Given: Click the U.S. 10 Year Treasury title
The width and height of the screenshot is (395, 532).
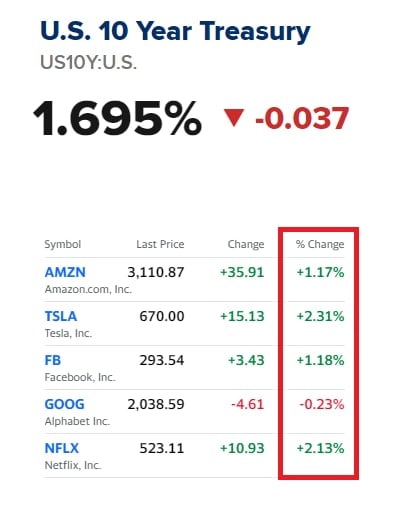Looking at the screenshot, I should click(175, 32).
